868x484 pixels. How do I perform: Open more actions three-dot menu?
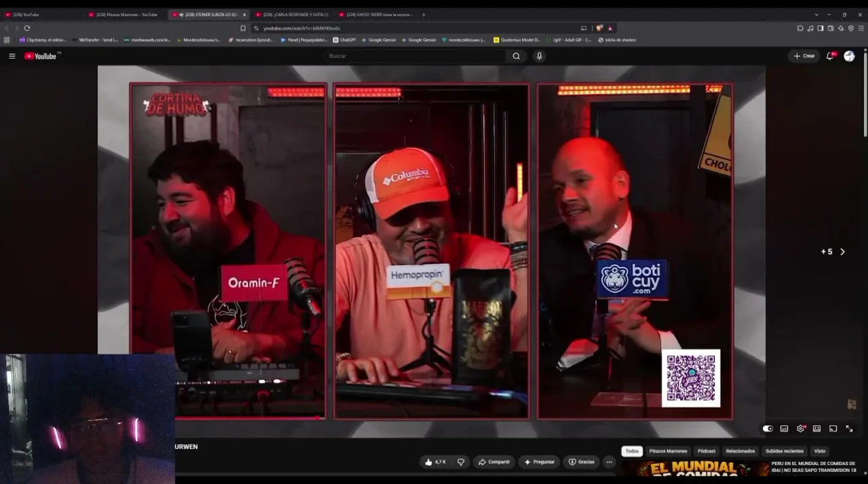click(x=609, y=462)
